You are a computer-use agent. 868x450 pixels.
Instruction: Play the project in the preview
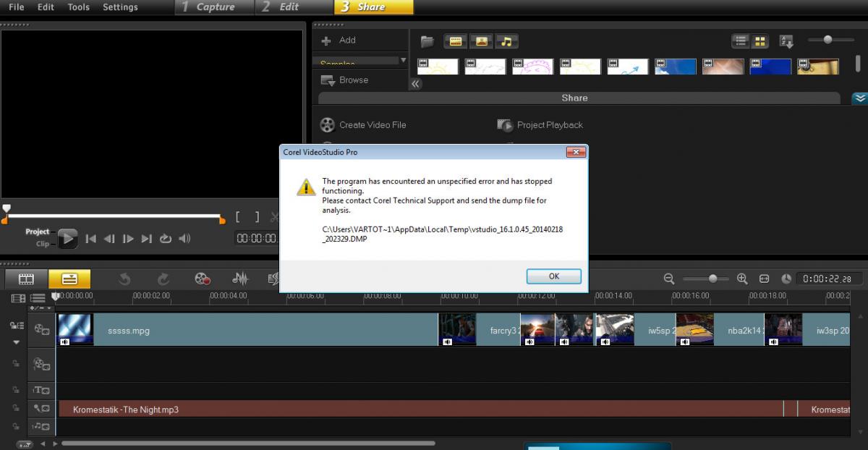67,238
